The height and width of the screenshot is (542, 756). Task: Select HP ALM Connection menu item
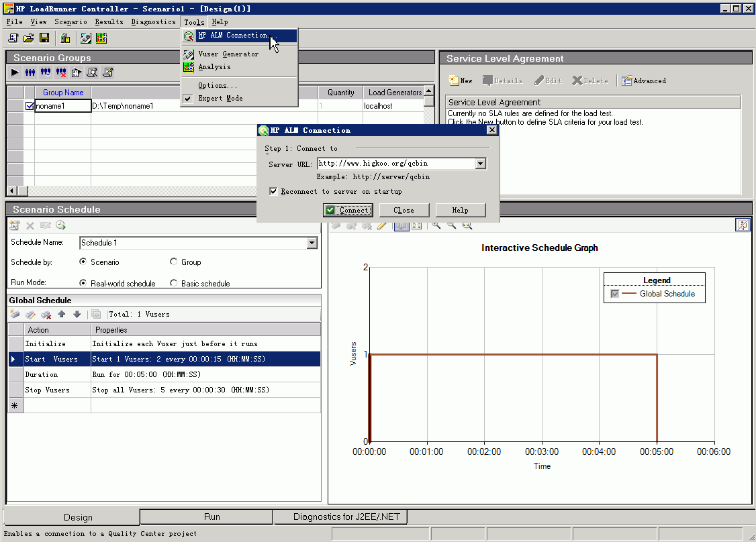click(x=239, y=36)
